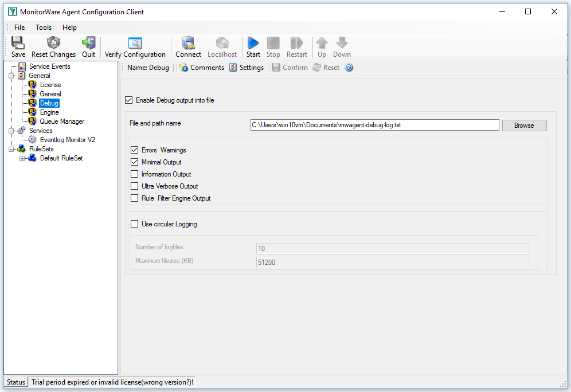The height and width of the screenshot is (392, 571).
Task: Select Service Events in the tree
Action: click(49, 66)
